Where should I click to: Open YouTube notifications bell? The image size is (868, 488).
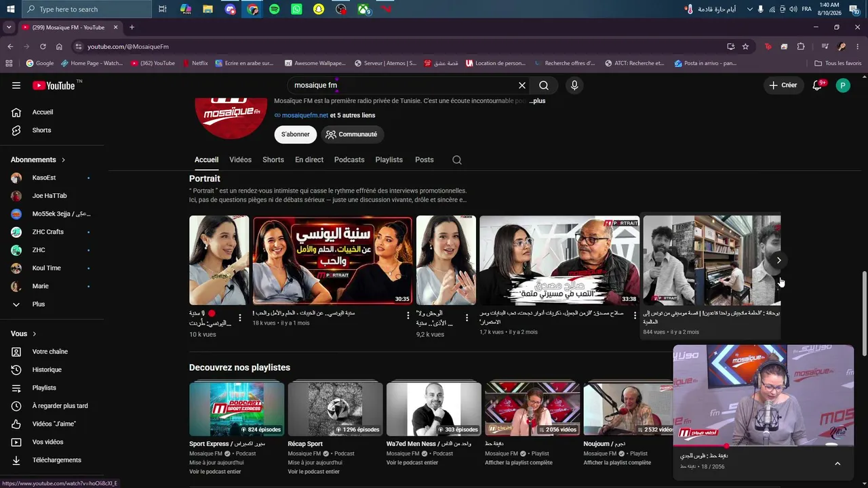click(x=817, y=85)
